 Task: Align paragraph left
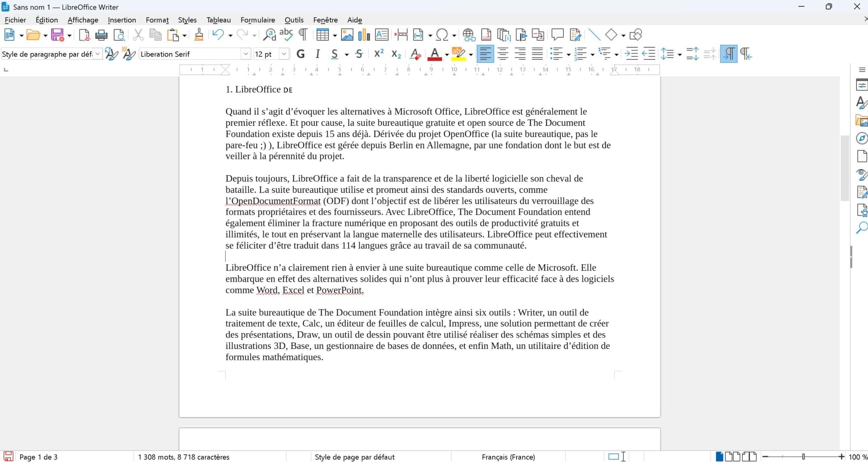[486, 54]
